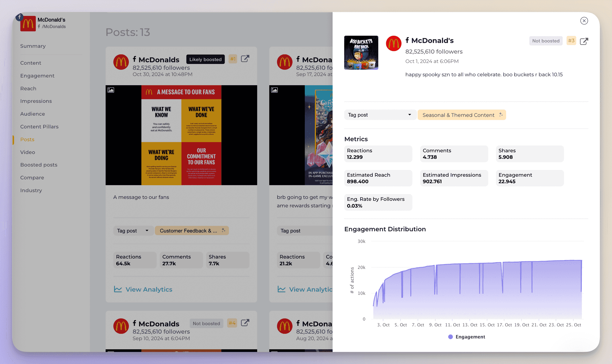Click sparkle icon on Customer Feedback tag
Image resolution: width=612 pixels, height=364 pixels.
[223, 230]
